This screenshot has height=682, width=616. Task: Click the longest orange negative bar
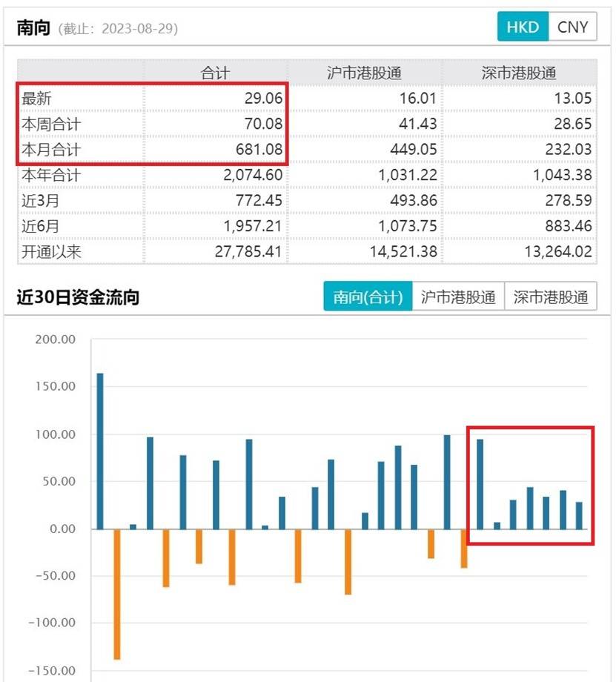click(x=117, y=594)
